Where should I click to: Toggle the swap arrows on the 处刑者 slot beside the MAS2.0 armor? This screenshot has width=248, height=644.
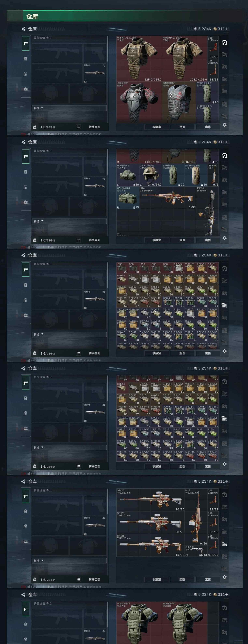(104, 66)
